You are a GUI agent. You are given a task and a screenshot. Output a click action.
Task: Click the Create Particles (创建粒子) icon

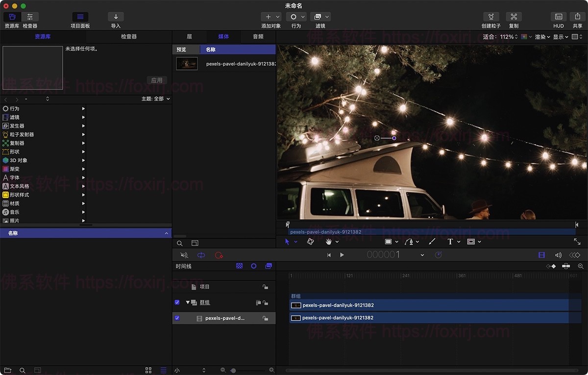490,16
